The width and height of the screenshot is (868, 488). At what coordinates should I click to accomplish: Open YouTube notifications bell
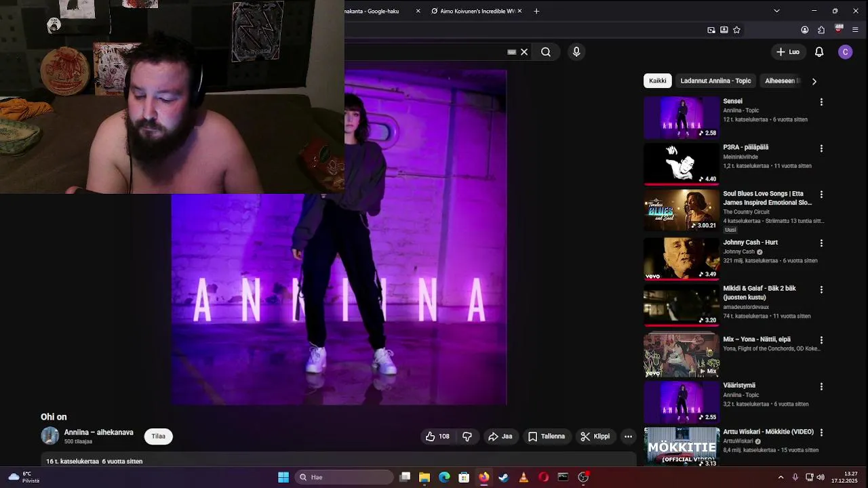pos(819,52)
